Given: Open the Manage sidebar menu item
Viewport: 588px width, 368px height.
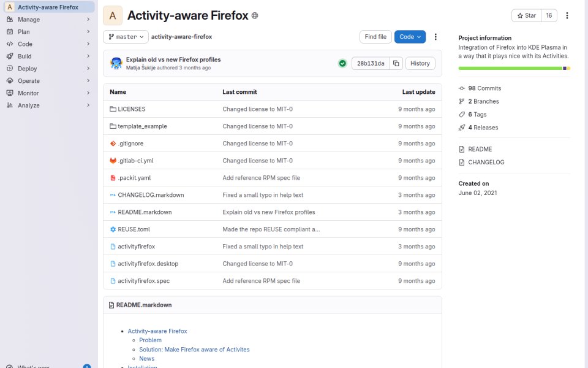Looking at the screenshot, I should click(x=49, y=20).
